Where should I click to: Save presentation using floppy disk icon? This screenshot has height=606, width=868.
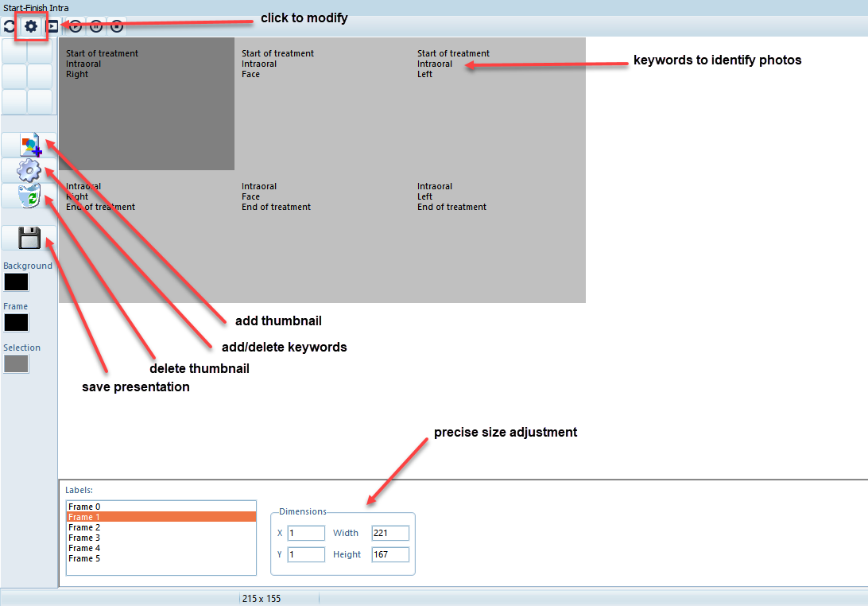pyautogui.click(x=29, y=238)
